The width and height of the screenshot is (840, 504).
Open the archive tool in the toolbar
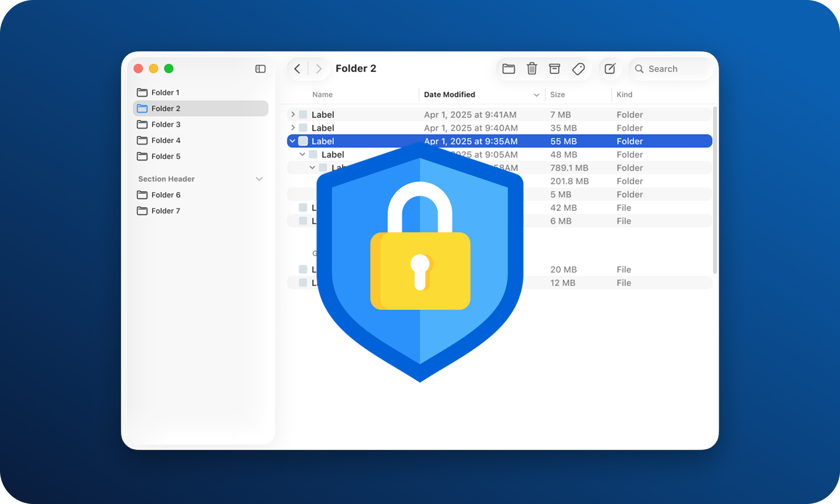[x=555, y=68]
